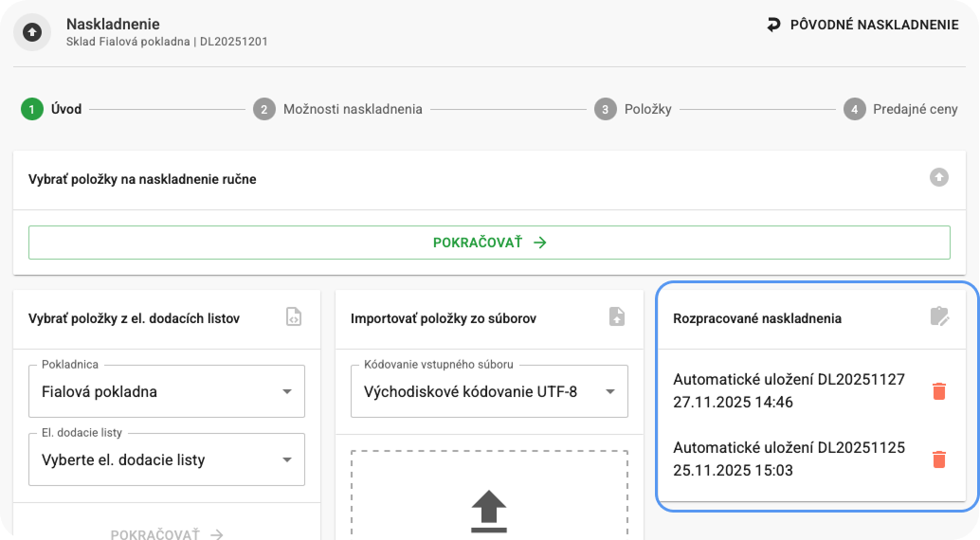Click the clipboard edit icon in Rozpracované naskladnenia
The height and width of the screenshot is (540, 980).
pyautogui.click(x=939, y=317)
